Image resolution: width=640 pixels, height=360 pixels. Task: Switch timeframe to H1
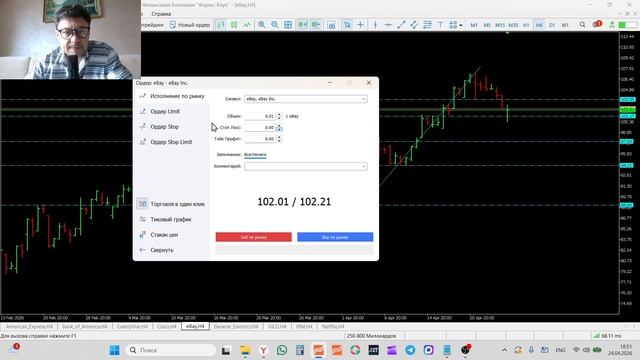pos(526,25)
